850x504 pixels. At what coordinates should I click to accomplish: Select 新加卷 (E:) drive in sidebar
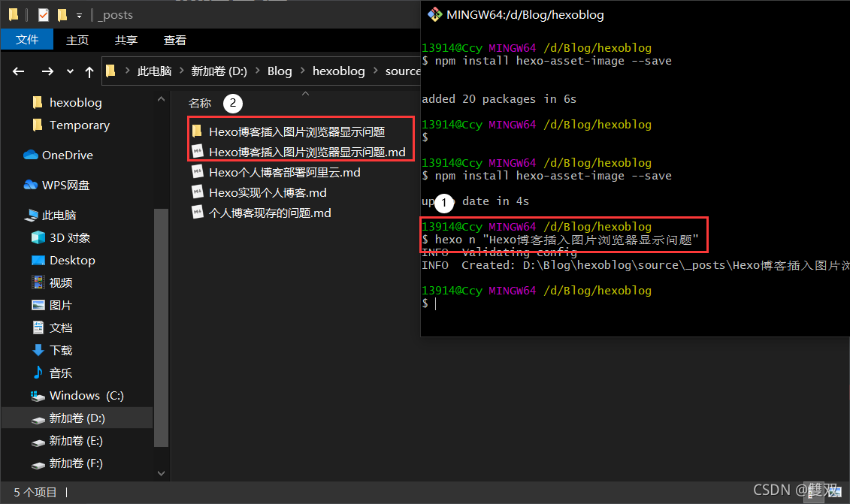click(76, 441)
